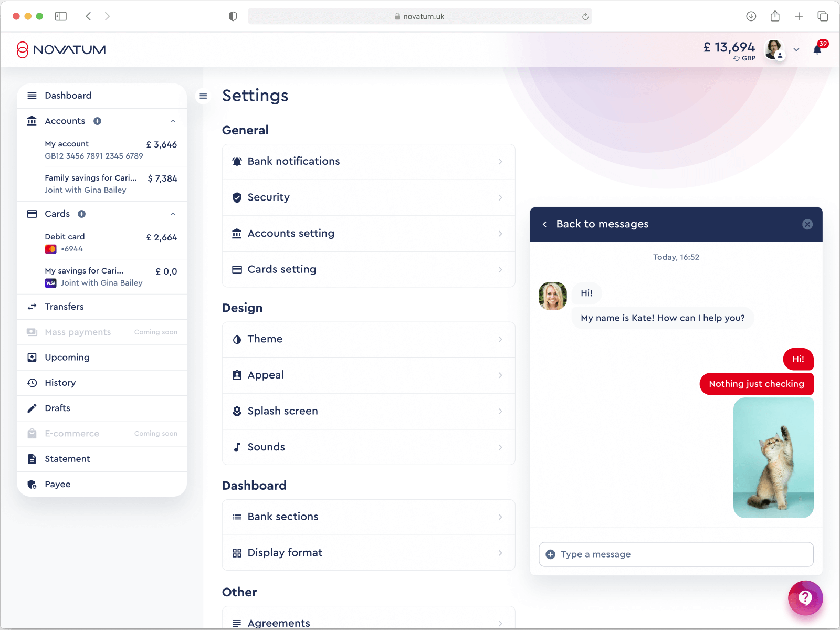This screenshot has width=840, height=630.
Task: Expand Display format chevron arrow
Action: pyautogui.click(x=500, y=553)
